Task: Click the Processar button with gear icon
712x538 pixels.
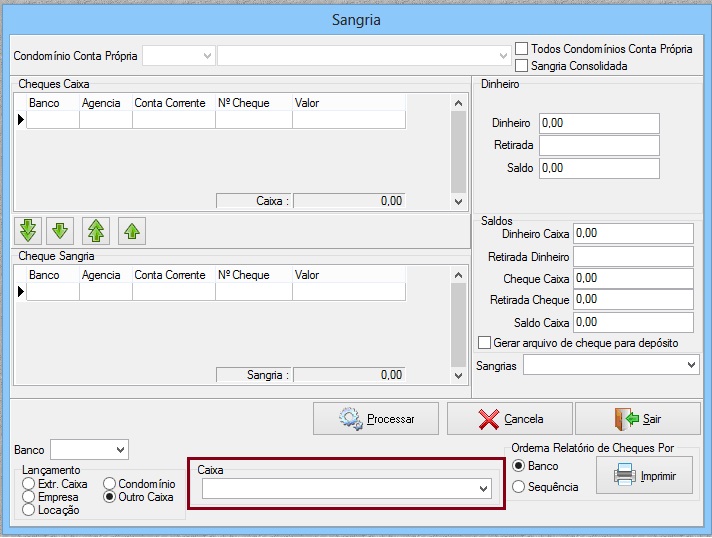Action: (376, 419)
